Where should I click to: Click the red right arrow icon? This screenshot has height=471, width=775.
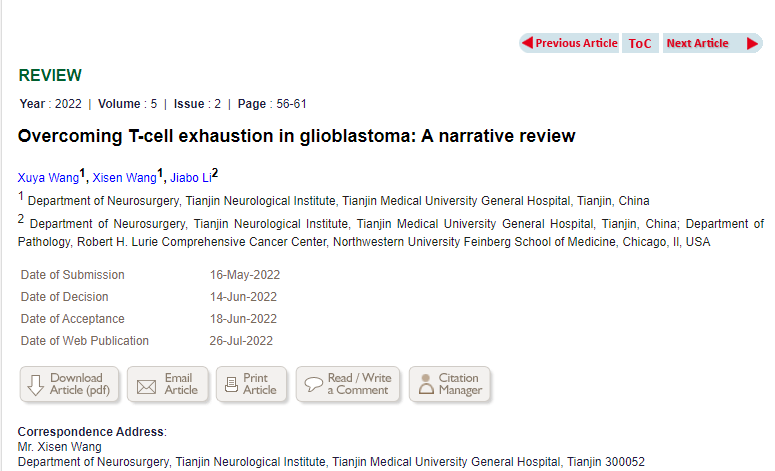click(752, 43)
